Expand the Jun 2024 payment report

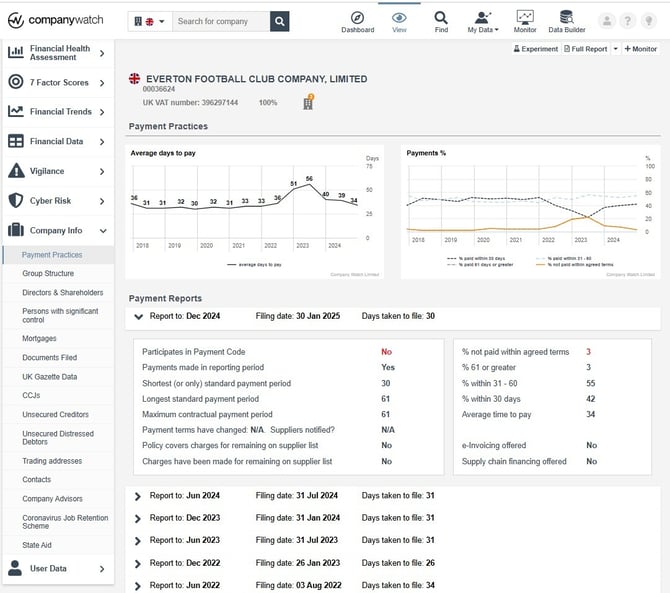[138, 496]
